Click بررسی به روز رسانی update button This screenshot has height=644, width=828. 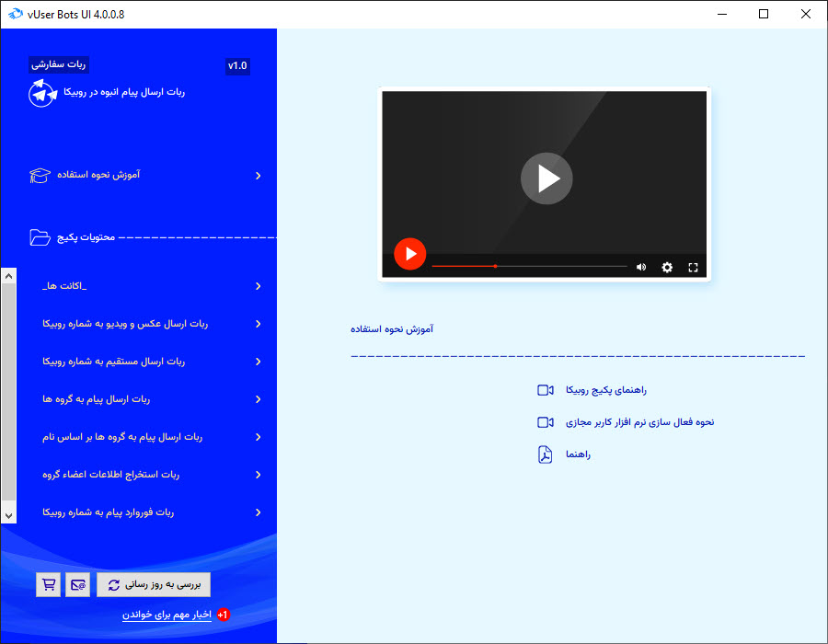154,584
